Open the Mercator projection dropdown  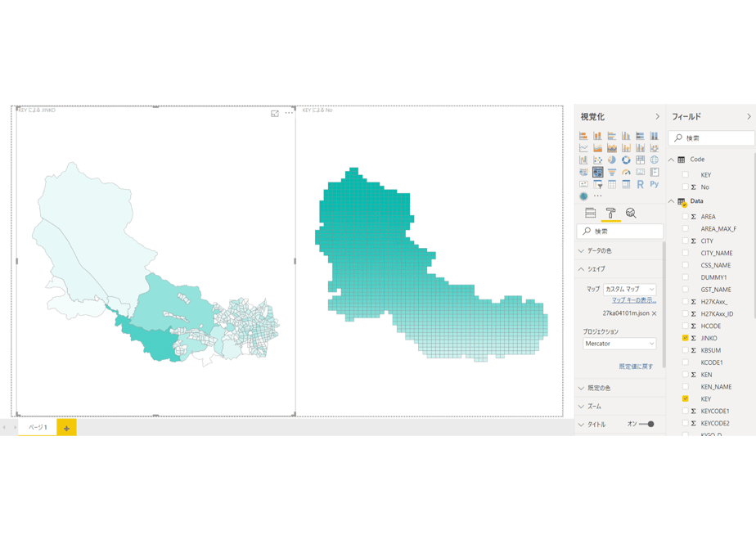619,344
